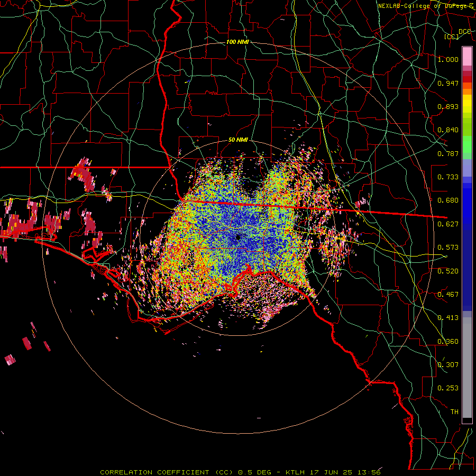The height and width of the screenshot is (476, 476).
Task: Pick the pink segment of the color scale
Action: click(467, 56)
